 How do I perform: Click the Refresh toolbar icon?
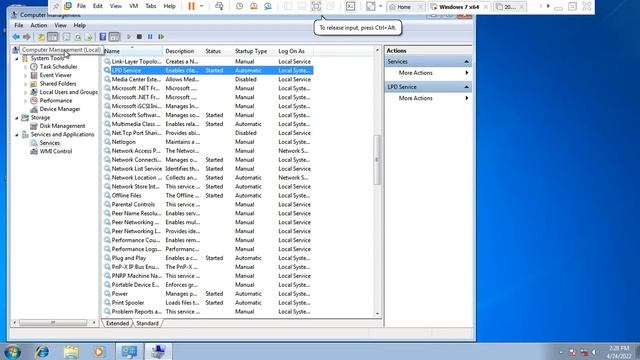coord(78,37)
